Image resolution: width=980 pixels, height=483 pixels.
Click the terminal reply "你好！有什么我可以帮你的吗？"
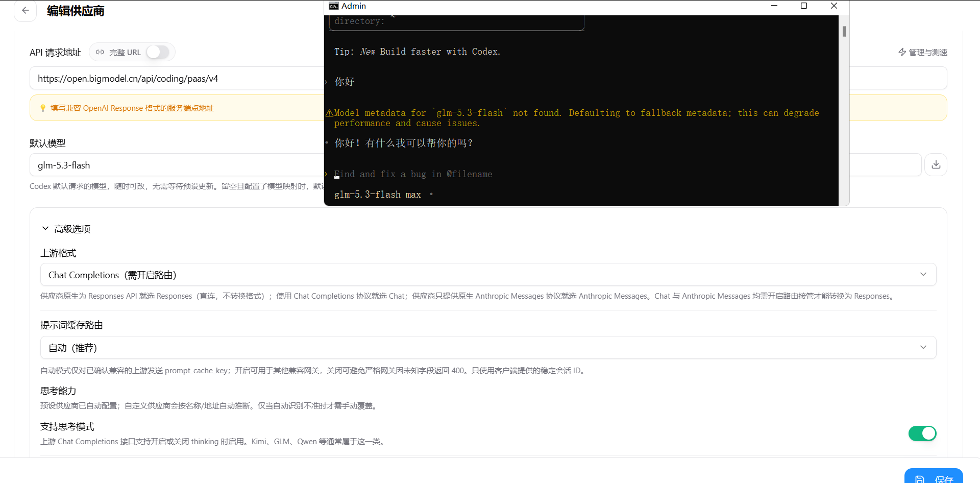tap(404, 143)
